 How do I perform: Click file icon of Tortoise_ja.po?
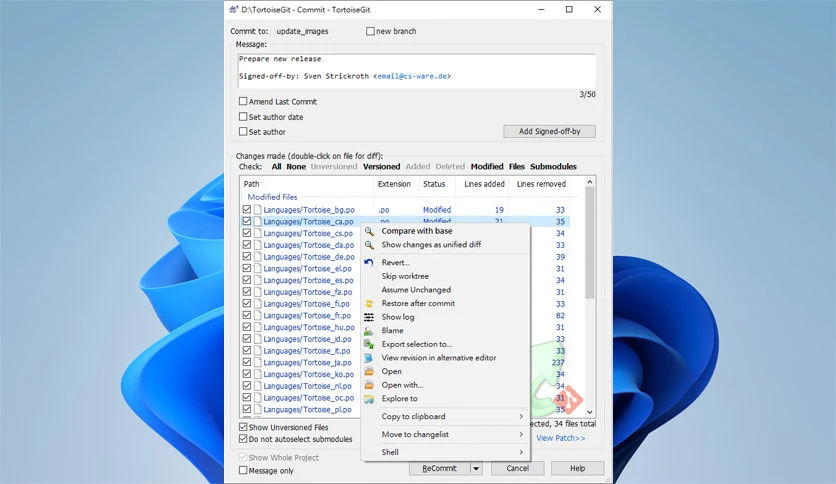[x=258, y=362]
